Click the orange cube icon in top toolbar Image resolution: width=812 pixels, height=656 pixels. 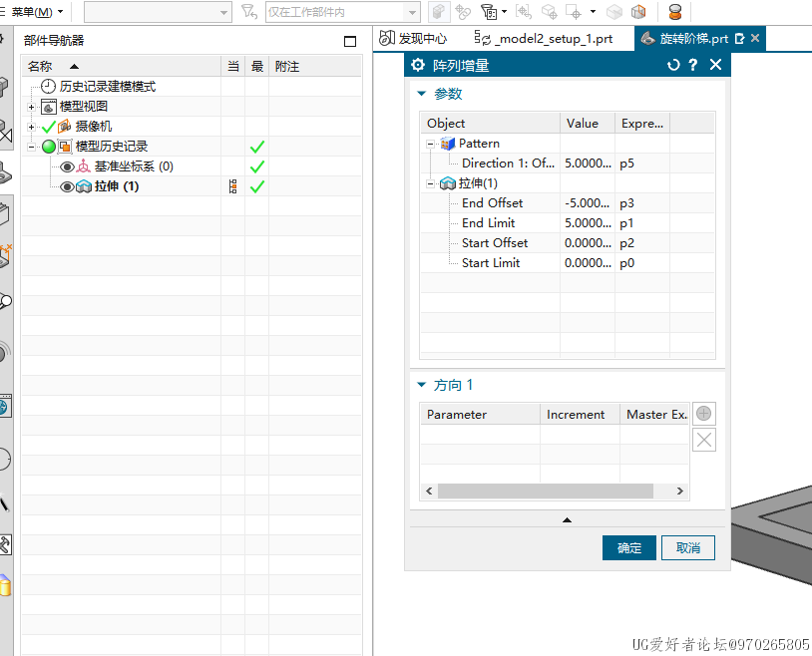(x=638, y=12)
